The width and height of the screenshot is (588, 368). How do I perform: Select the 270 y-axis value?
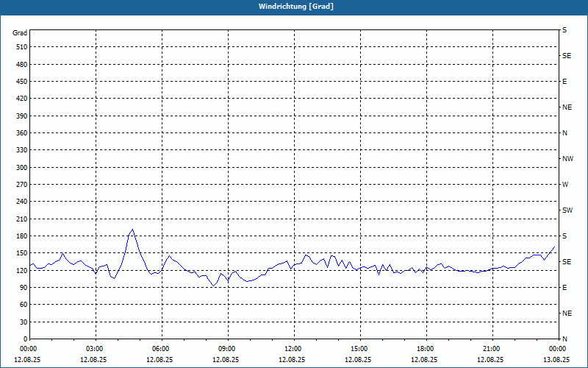(x=22, y=185)
